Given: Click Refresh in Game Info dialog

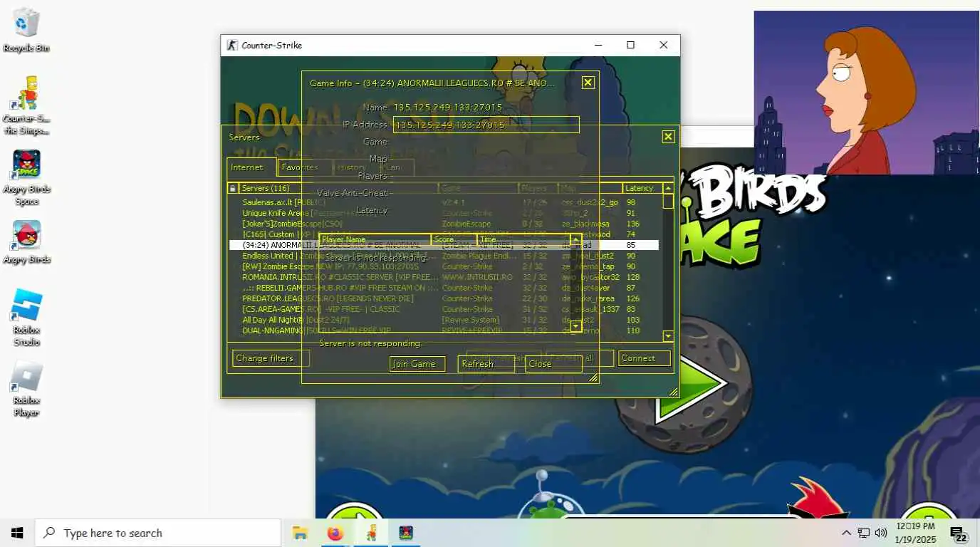Looking at the screenshot, I should coord(486,364).
